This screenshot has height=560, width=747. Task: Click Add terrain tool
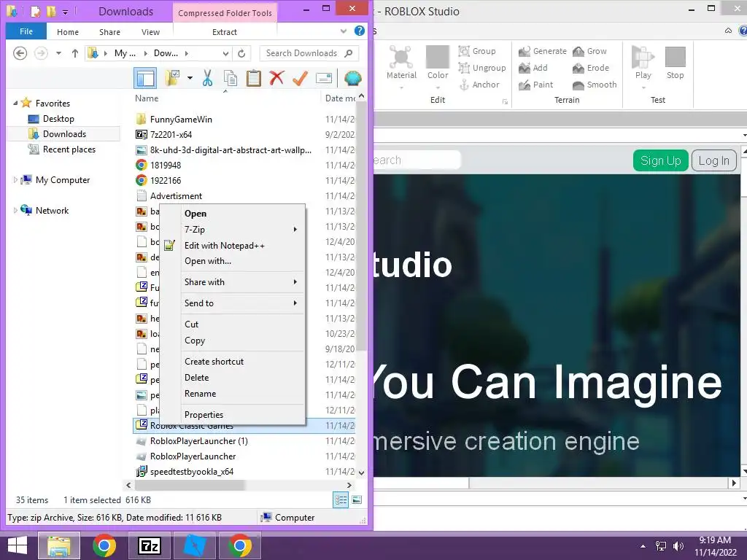533,68
